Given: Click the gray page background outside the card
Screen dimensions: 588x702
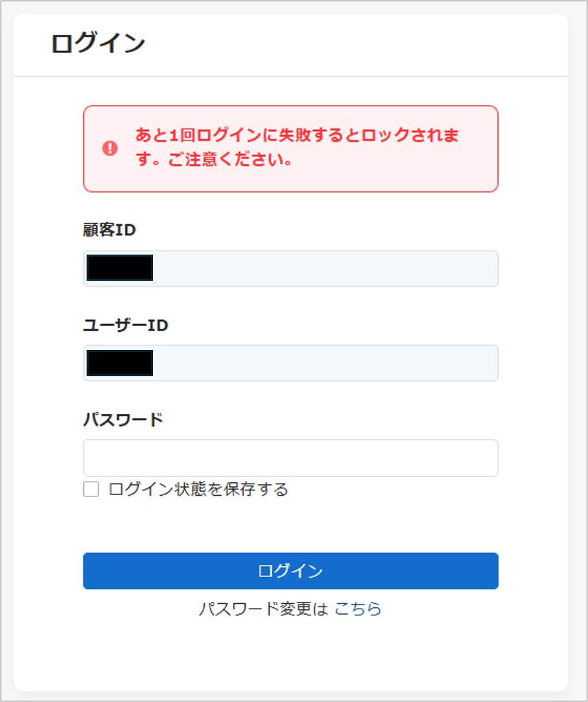Looking at the screenshot, I should tap(578, 351).
